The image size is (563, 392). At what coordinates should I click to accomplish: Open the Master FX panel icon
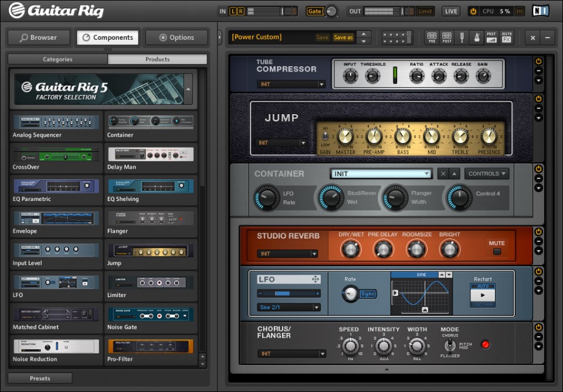pyautogui.click(x=507, y=38)
